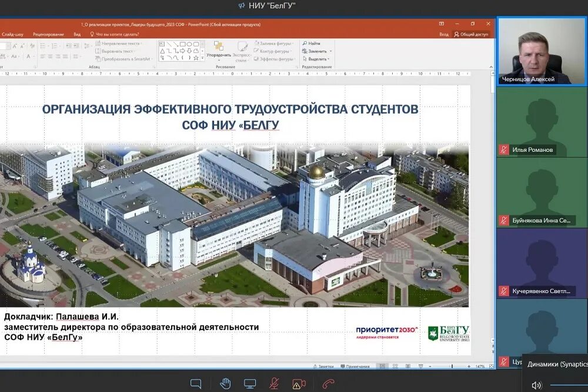This screenshot has height=392, width=588.
Task: Click the increase font size icon
Action: (x=14, y=46)
